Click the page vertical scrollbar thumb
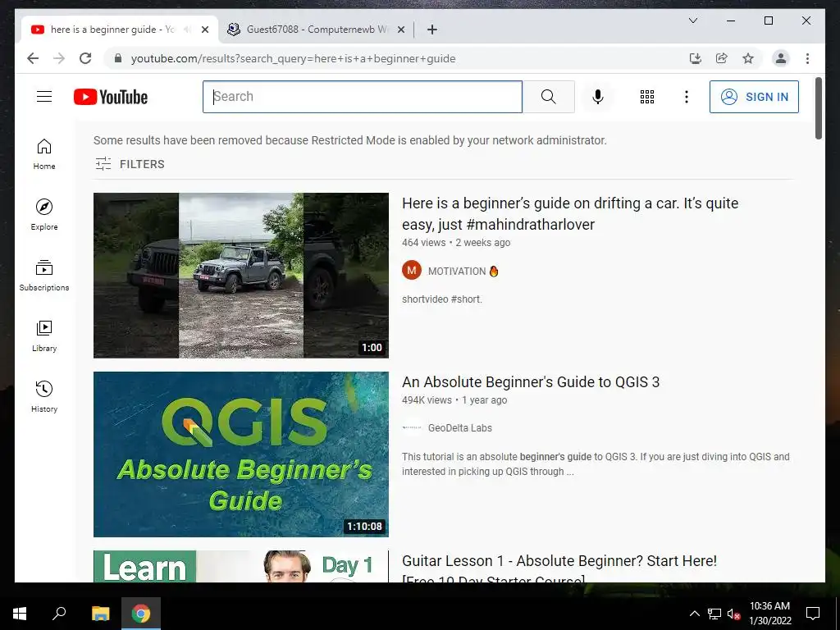The image size is (840, 630). (x=818, y=109)
